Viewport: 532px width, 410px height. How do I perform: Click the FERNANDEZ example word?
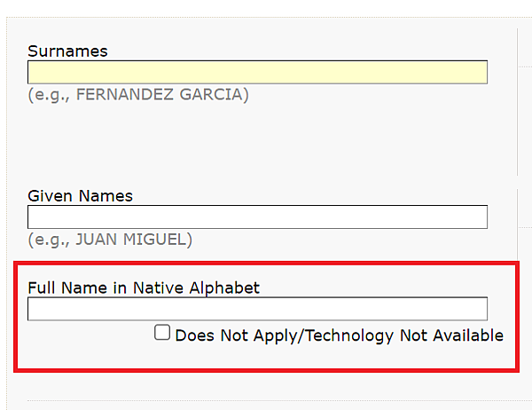click(124, 94)
